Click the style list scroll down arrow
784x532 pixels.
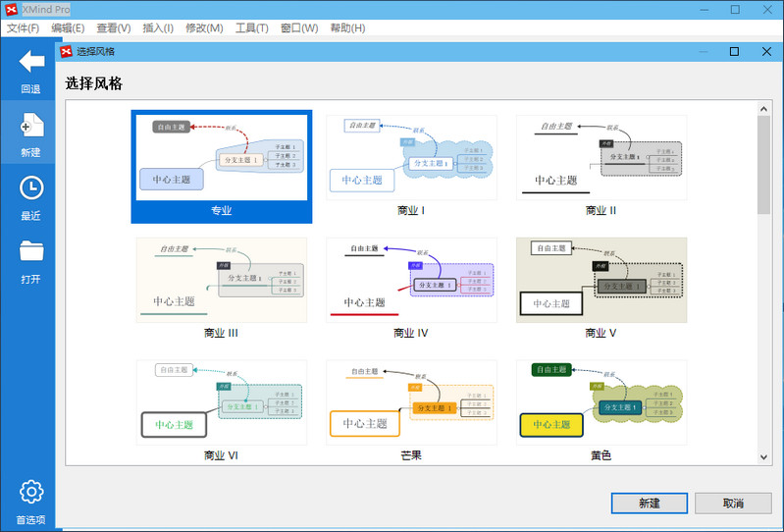click(x=763, y=456)
